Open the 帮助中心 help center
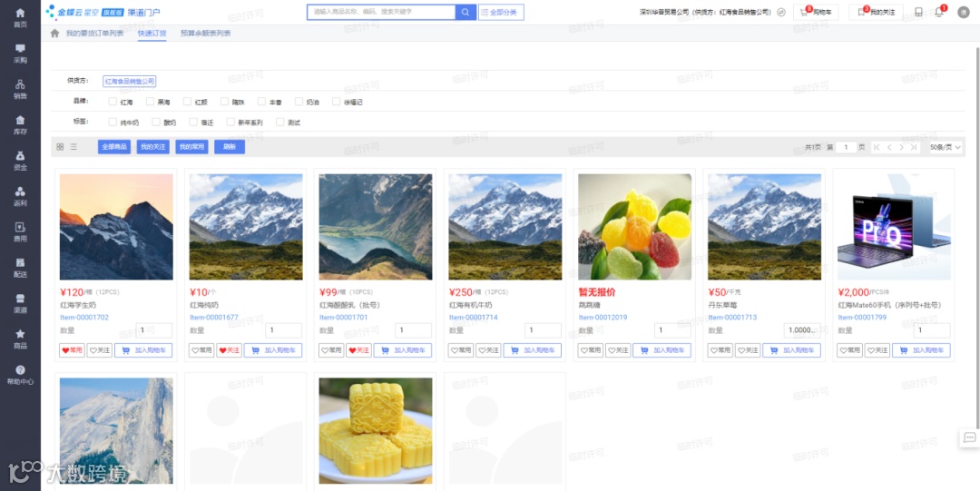The image size is (980, 491). pyautogui.click(x=20, y=375)
